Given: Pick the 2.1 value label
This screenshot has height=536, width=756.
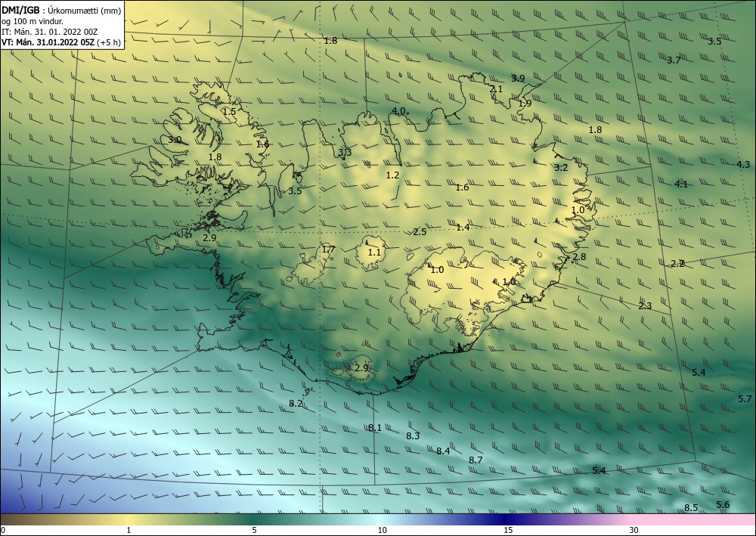Looking at the screenshot, I should click(x=496, y=89).
